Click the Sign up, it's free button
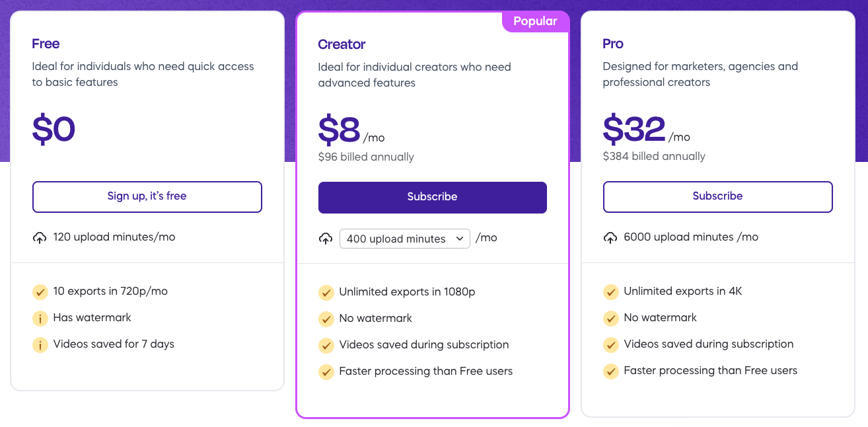Screen dimensions: 868x427 coord(147,196)
